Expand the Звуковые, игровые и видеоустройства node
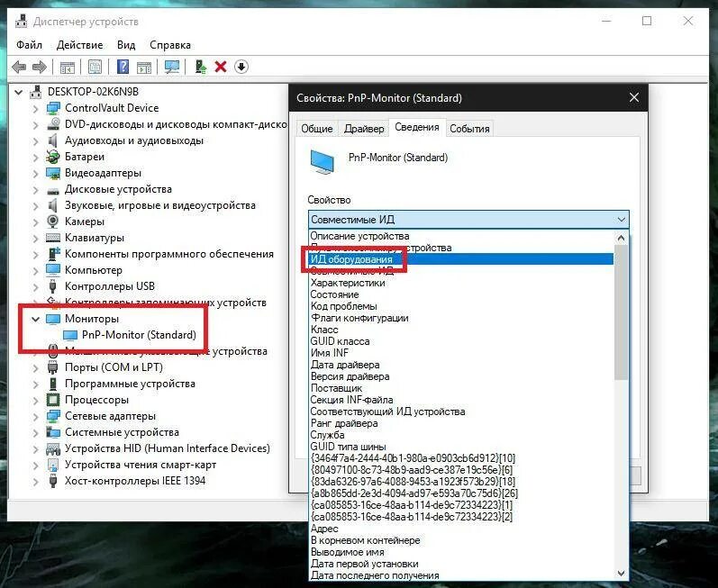Screen dimensions: 718x588 click(36, 205)
